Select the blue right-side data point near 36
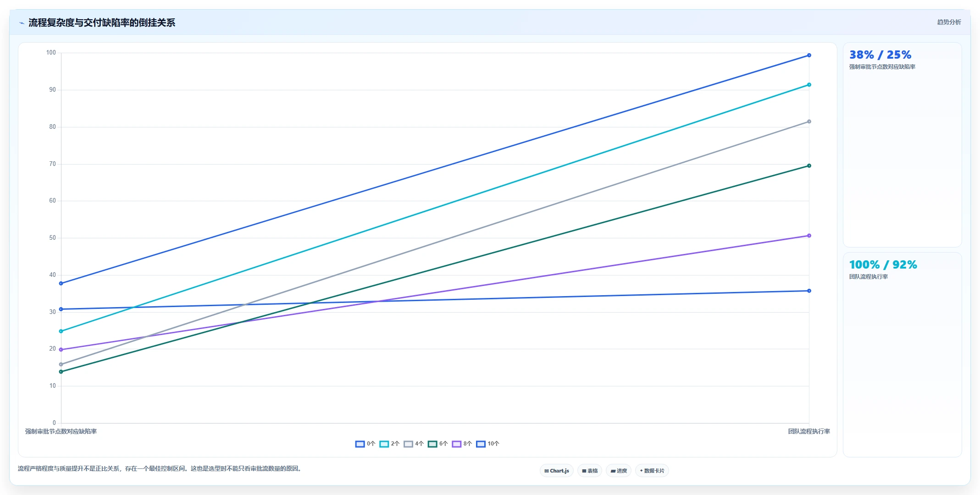Viewport: 980px width, 495px height. coord(809,291)
